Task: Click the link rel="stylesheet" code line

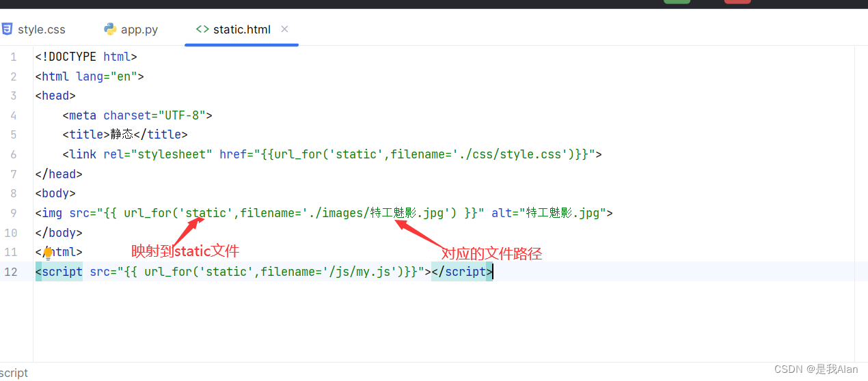Action: click(332, 154)
